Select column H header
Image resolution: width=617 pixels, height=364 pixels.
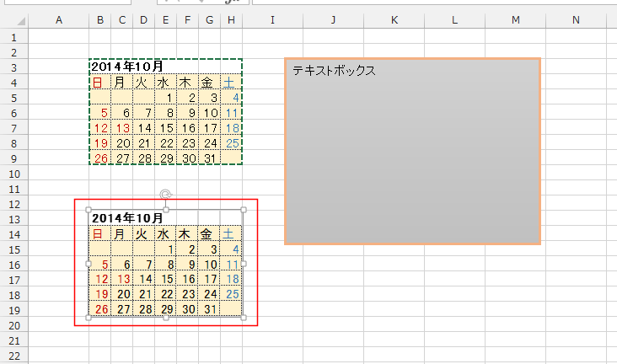tap(231, 20)
